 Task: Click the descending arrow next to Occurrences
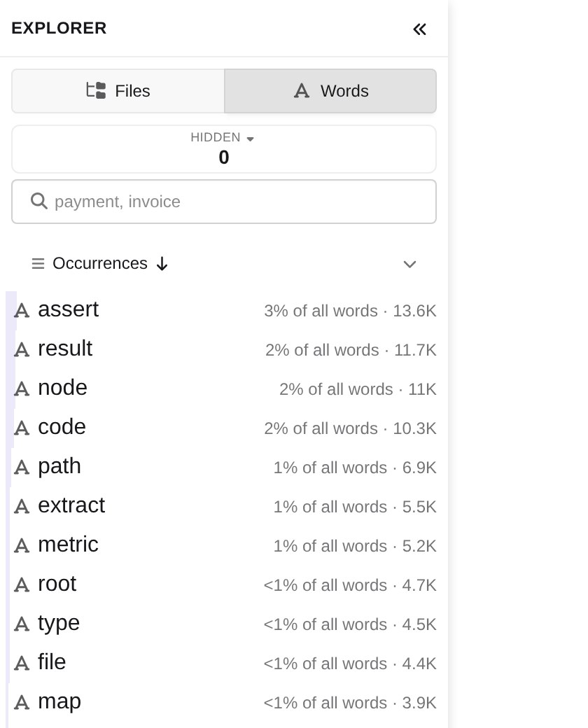point(162,264)
